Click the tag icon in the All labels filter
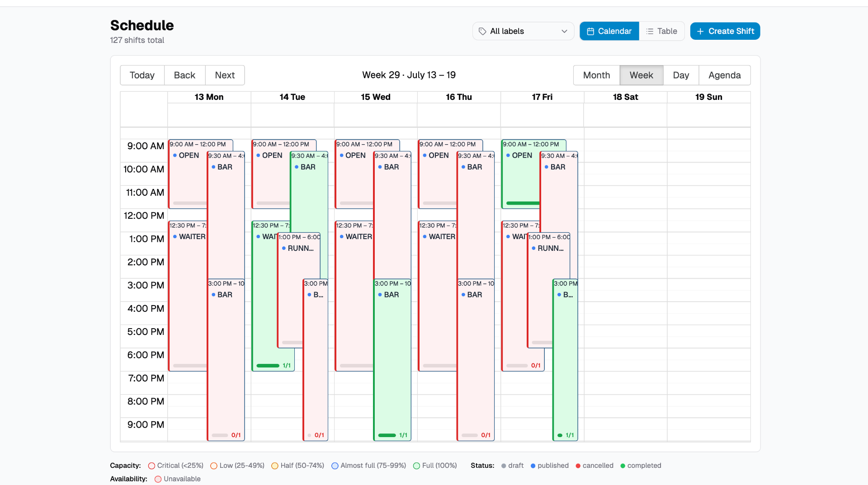 pos(482,31)
